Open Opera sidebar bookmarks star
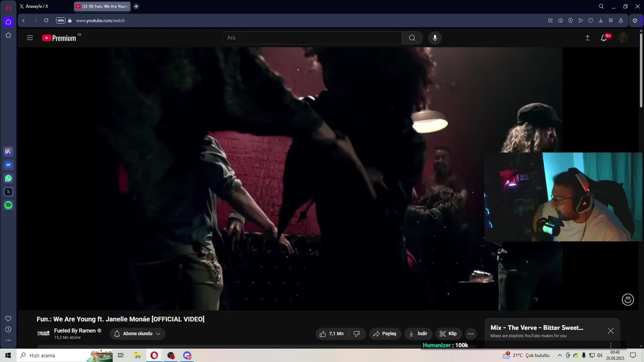The width and height of the screenshot is (644, 362). point(8,35)
